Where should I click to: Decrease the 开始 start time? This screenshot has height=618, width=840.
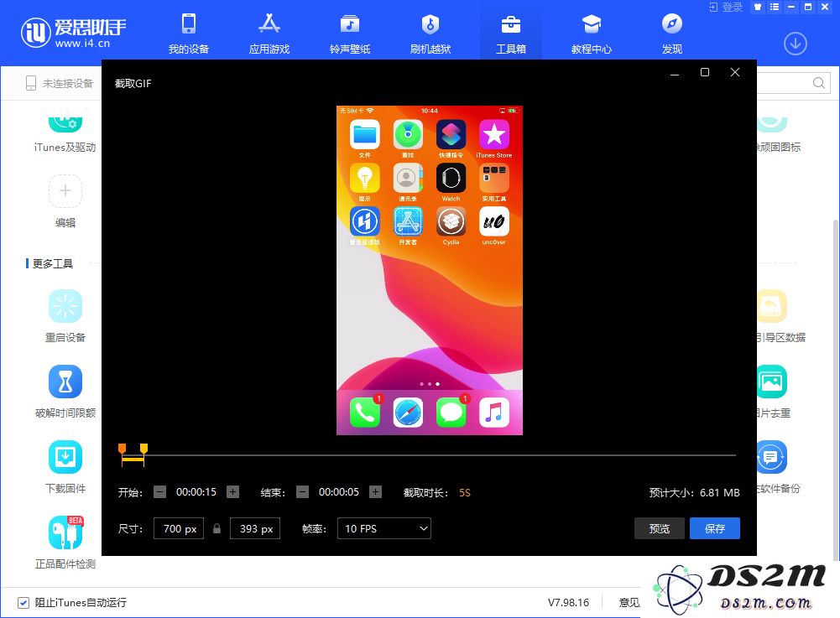pyautogui.click(x=159, y=491)
